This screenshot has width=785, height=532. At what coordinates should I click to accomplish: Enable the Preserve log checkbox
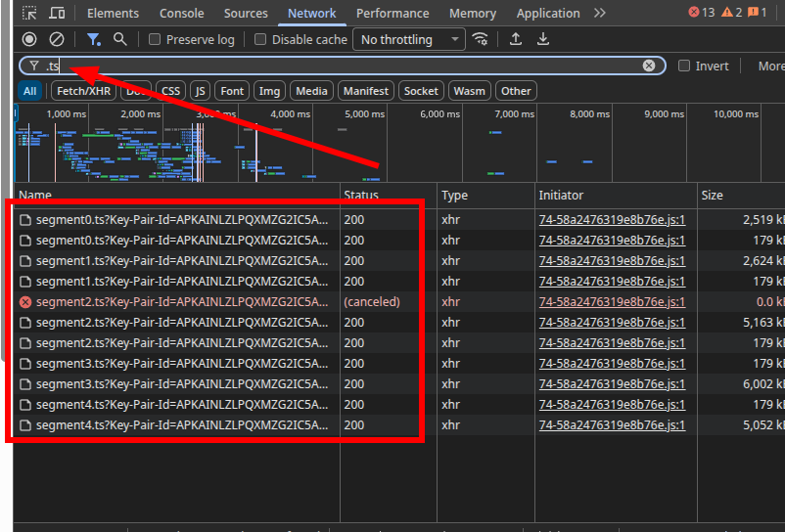pyautogui.click(x=156, y=40)
